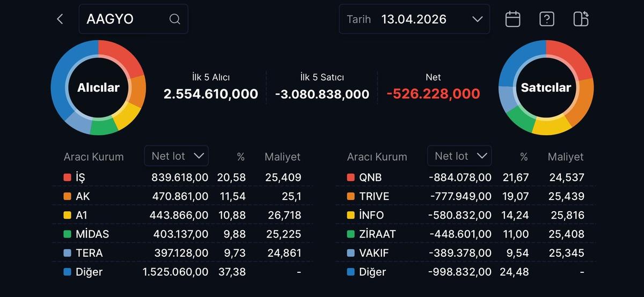Open the sellers Net lot dropdown
This screenshot has width=644, height=297.
[x=459, y=156]
